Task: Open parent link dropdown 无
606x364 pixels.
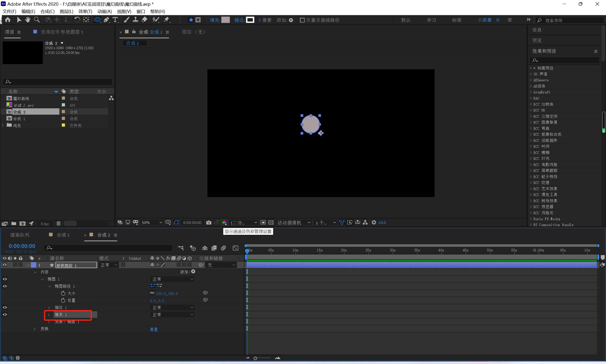Action: (221, 265)
